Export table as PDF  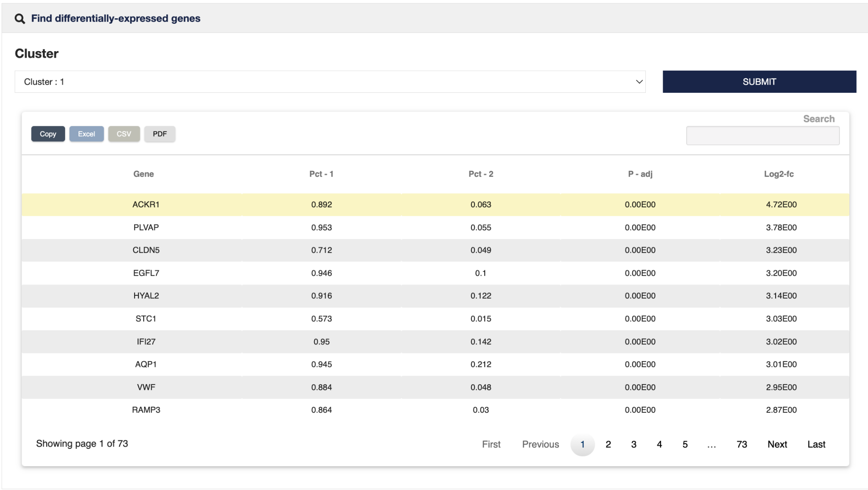coord(160,134)
